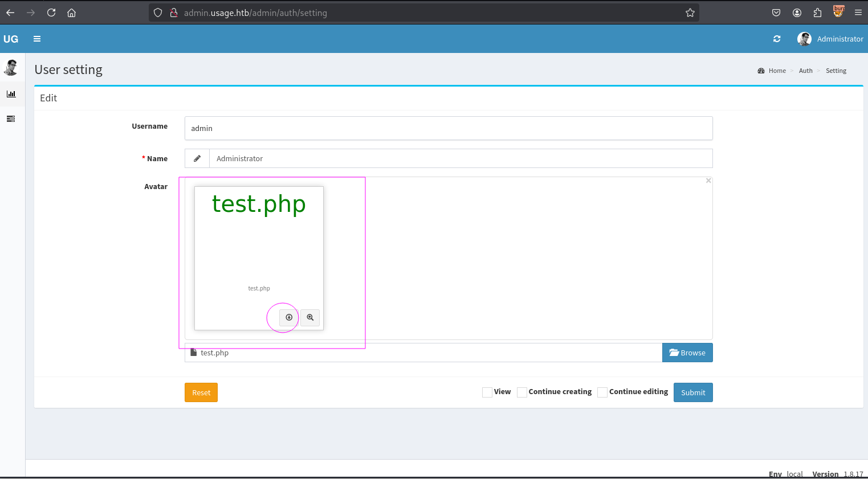Click the pencil icon beside Name field
The height and width of the screenshot is (479, 868).
coord(197,158)
